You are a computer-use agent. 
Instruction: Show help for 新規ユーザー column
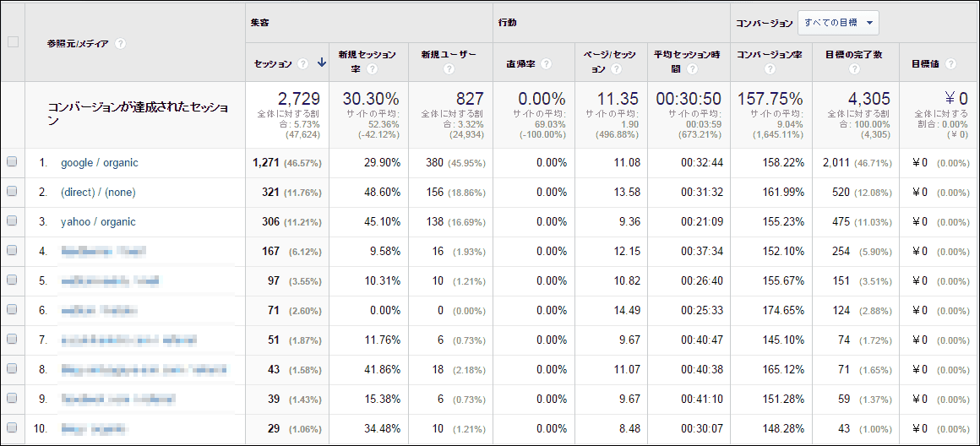pos(449,69)
